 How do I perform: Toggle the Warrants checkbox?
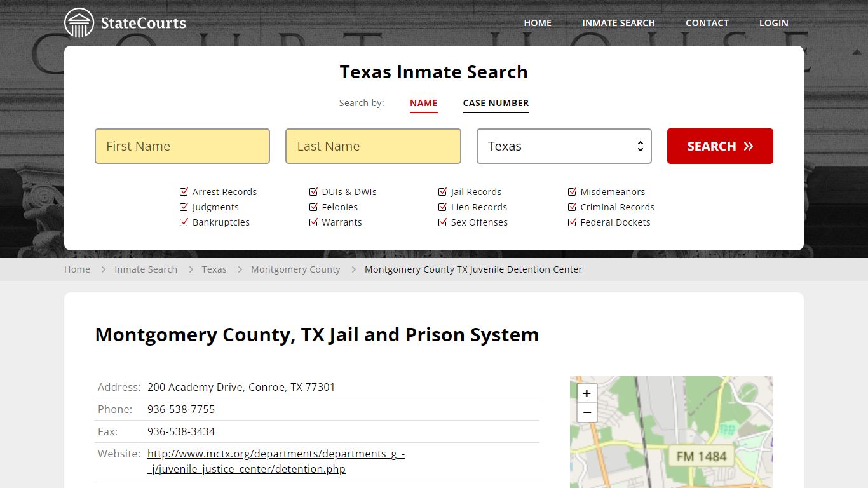313,222
